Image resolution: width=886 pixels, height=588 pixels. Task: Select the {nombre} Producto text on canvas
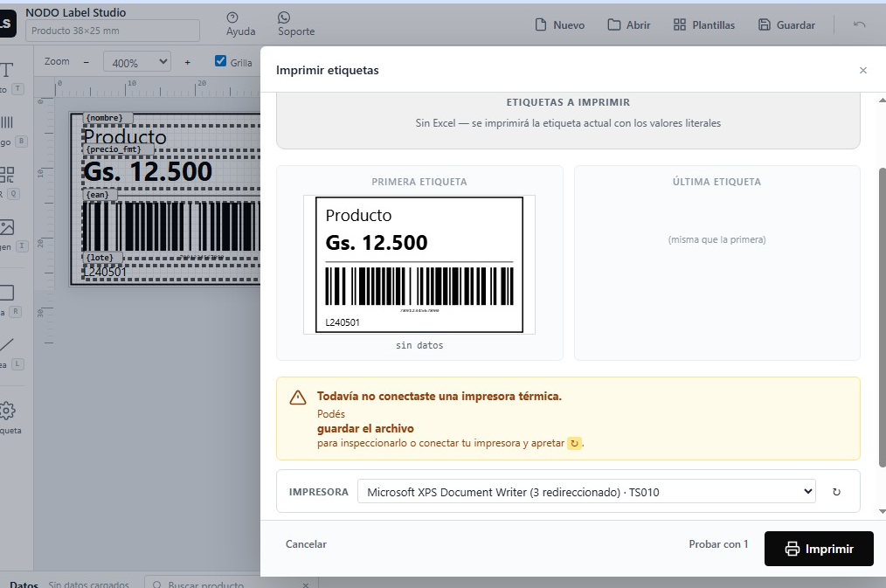tap(125, 136)
